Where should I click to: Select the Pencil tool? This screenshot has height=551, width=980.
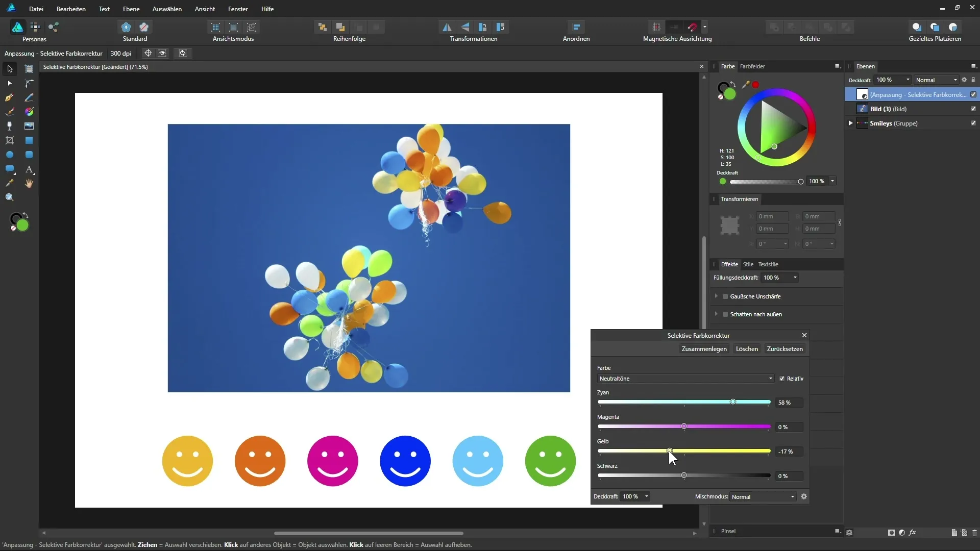tap(29, 97)
